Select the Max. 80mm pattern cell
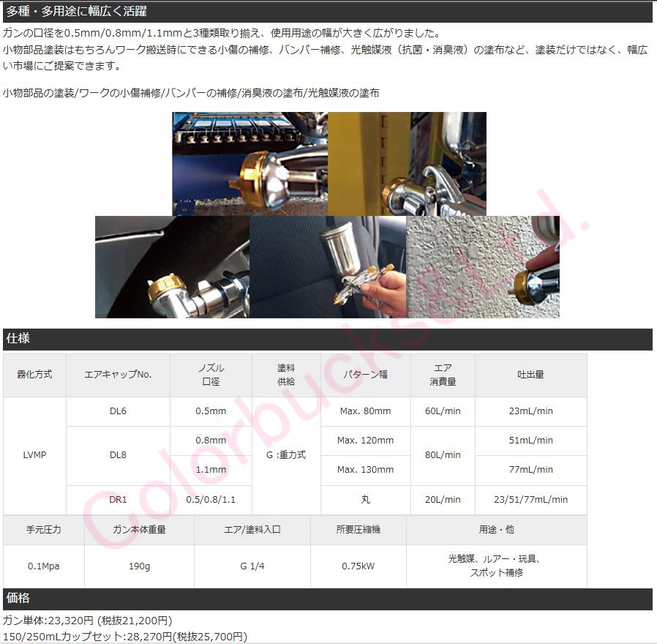Screen dimensions: 657x644 (365, 411)
